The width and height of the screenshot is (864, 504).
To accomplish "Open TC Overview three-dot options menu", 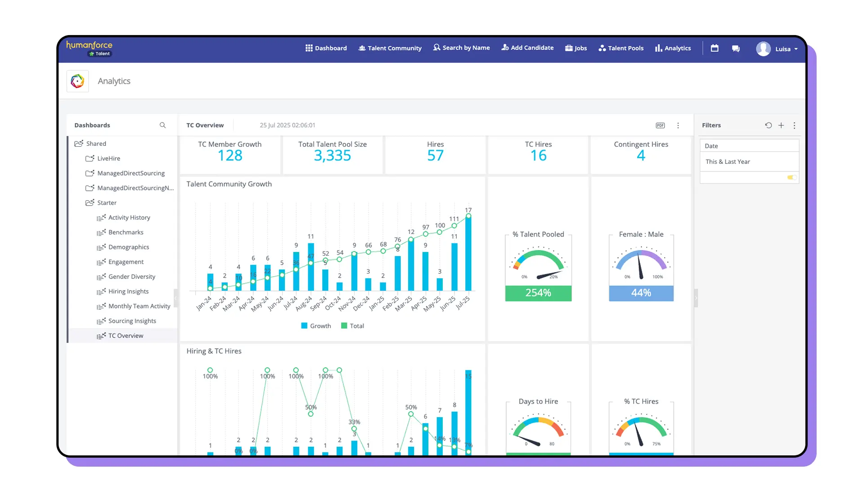I will [678, 126].
